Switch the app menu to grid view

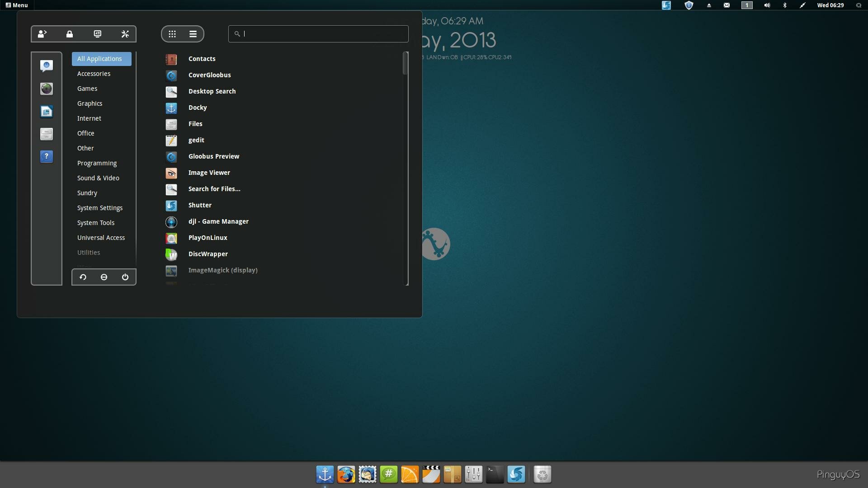[x=172, y=34]
